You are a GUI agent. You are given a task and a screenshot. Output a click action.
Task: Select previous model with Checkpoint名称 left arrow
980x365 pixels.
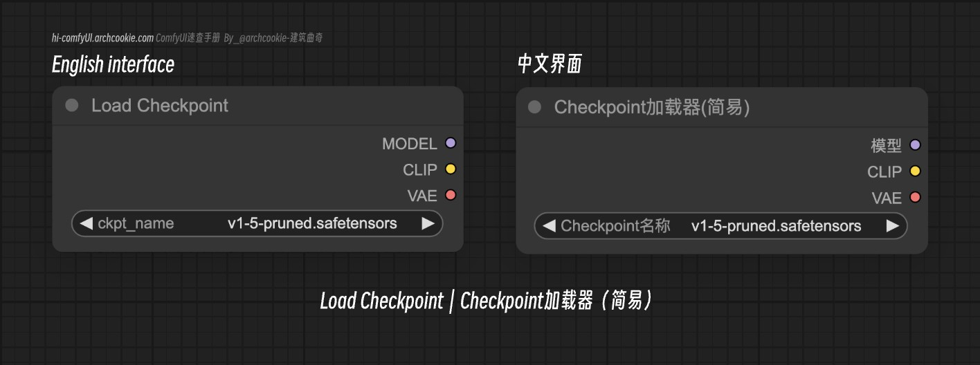coord(549,226)
